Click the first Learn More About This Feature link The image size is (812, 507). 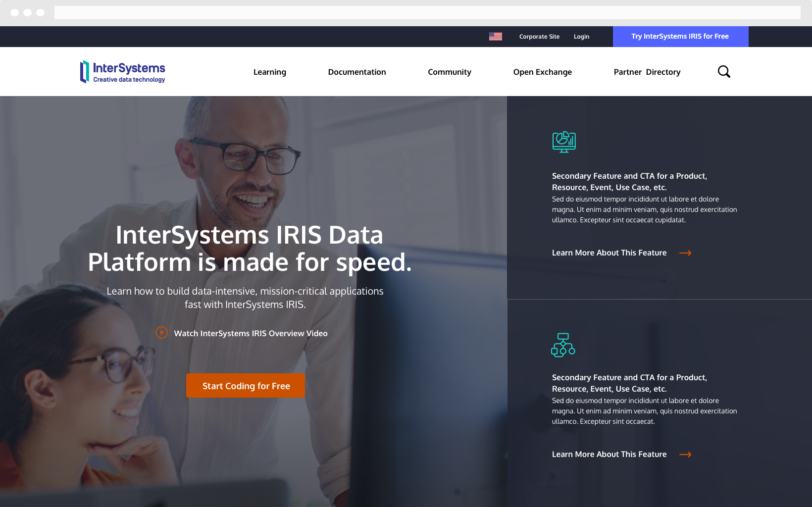pos(609,253)
